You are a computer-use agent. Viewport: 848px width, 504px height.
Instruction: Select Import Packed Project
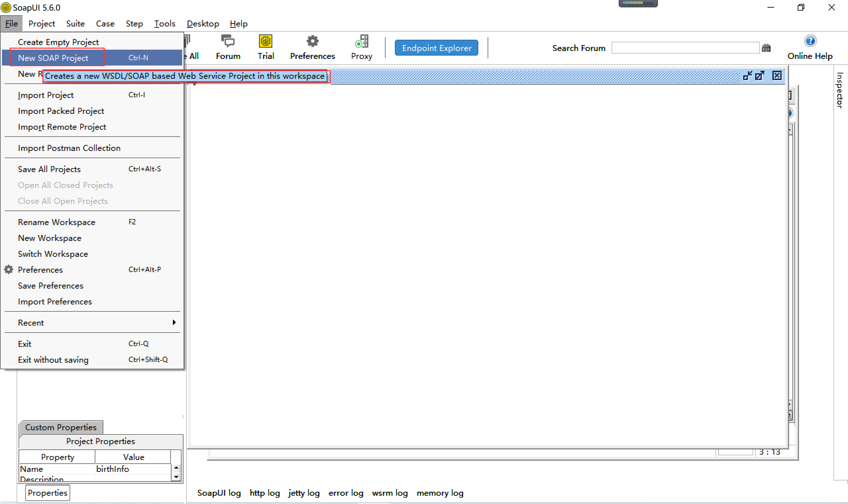(92, 111)
